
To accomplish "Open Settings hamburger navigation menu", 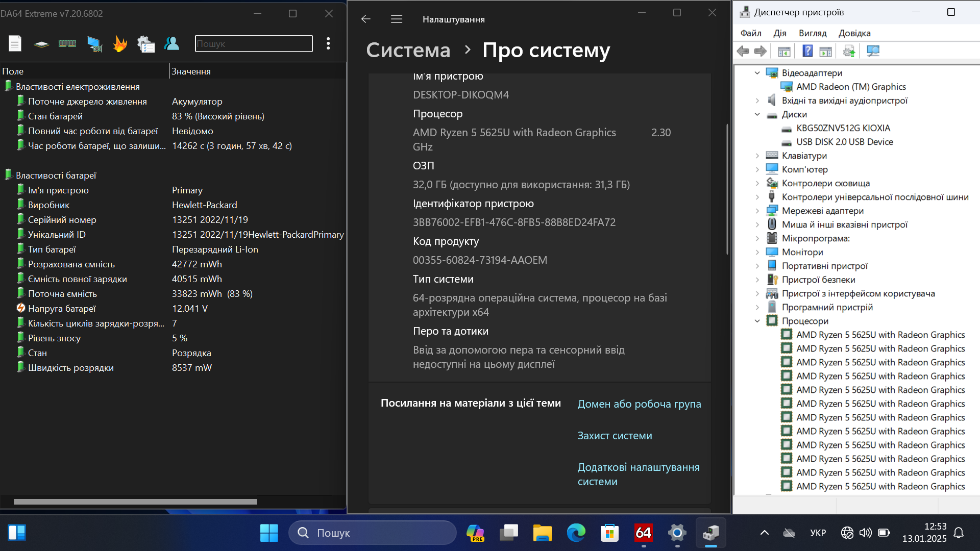I will [x=397, y=19].
